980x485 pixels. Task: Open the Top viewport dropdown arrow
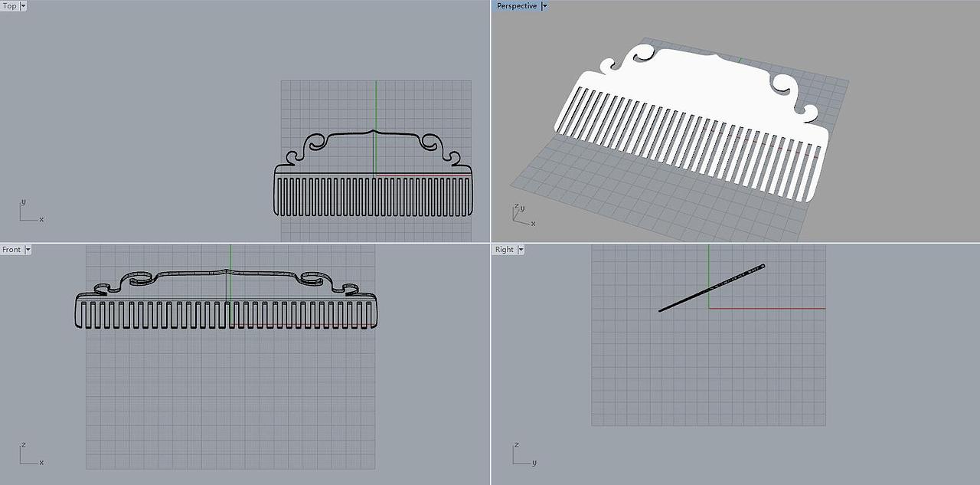tap(23, 6)
